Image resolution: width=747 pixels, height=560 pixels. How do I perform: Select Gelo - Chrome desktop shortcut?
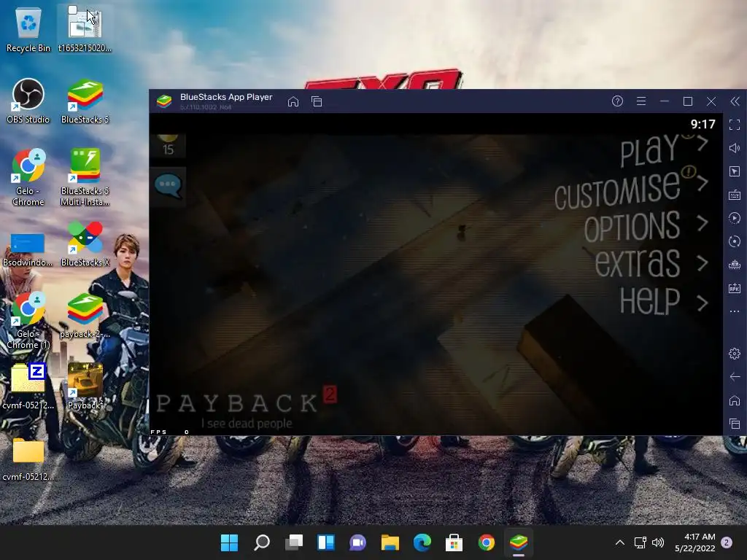[28, 177]
